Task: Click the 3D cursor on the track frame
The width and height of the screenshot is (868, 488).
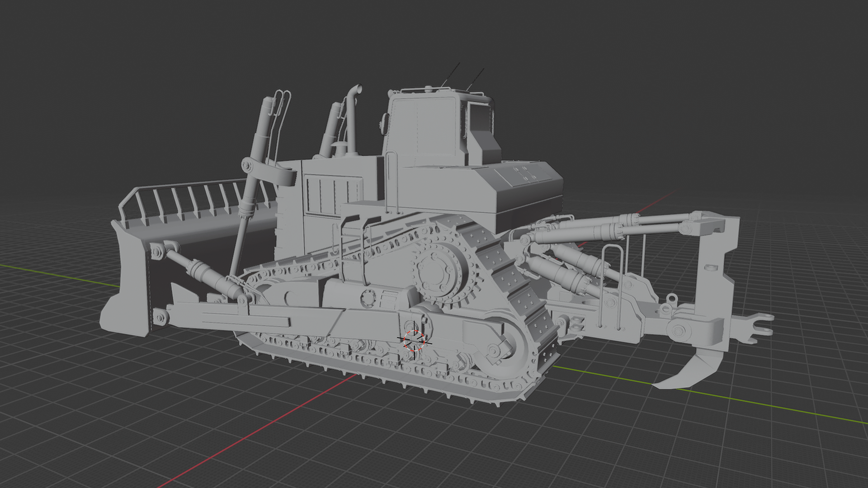Action: pos(414,341)
